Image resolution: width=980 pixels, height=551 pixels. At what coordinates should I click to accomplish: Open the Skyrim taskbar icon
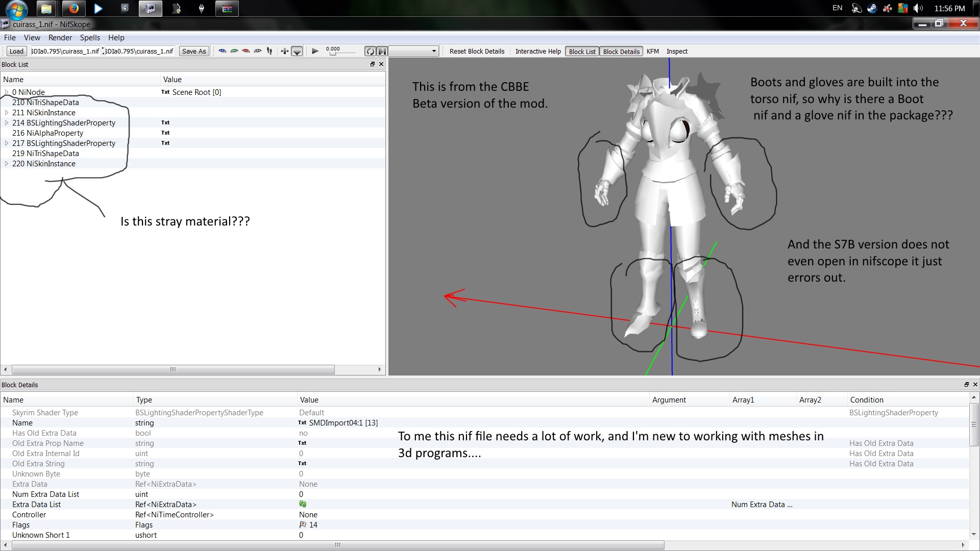point(202,9)
